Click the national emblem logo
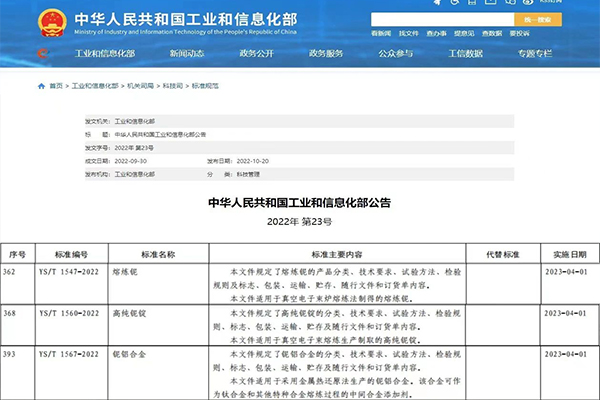600x400 pixels. click(x=52, y=23)
